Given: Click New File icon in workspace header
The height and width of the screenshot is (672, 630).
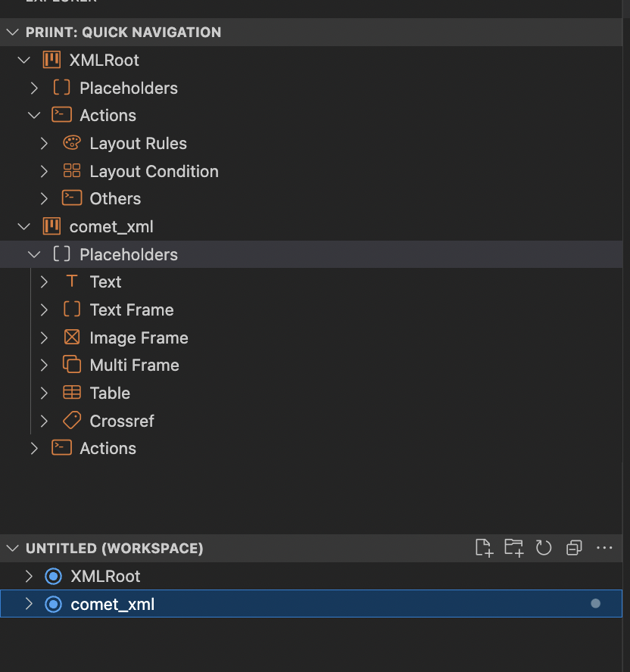Looking at the screenshot, I should click(x=484, y=548).
